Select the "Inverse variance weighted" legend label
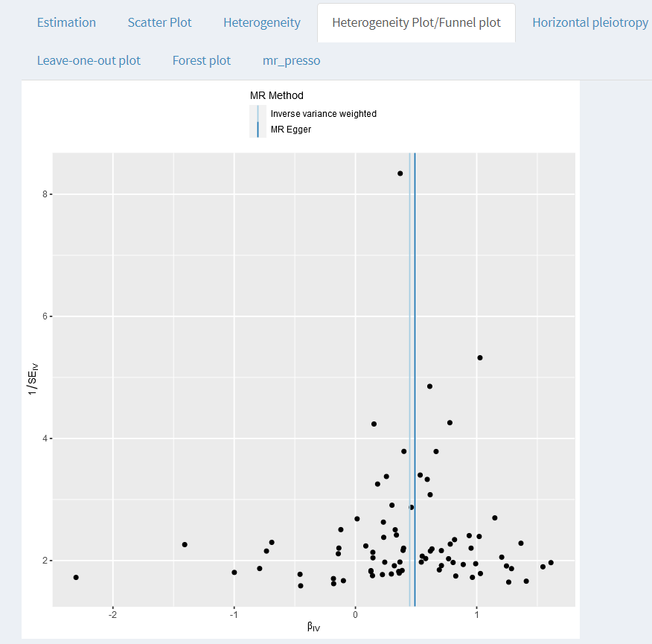The image size is (652, 644). pos(324,114)
